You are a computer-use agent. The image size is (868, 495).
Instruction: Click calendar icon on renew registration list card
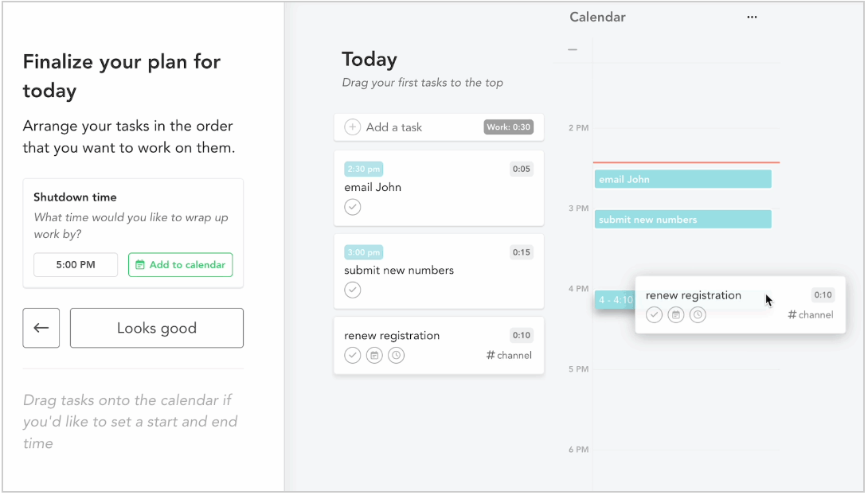[x=374, y=355]
